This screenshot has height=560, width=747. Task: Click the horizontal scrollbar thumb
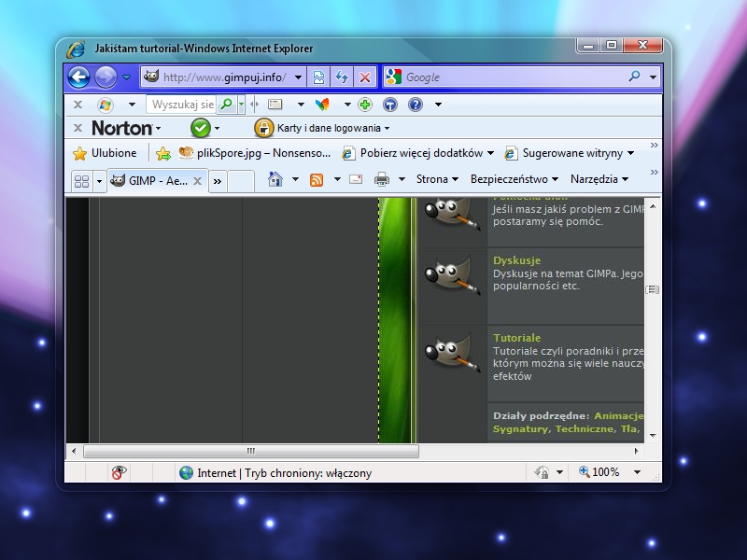(x=251, y=451)
